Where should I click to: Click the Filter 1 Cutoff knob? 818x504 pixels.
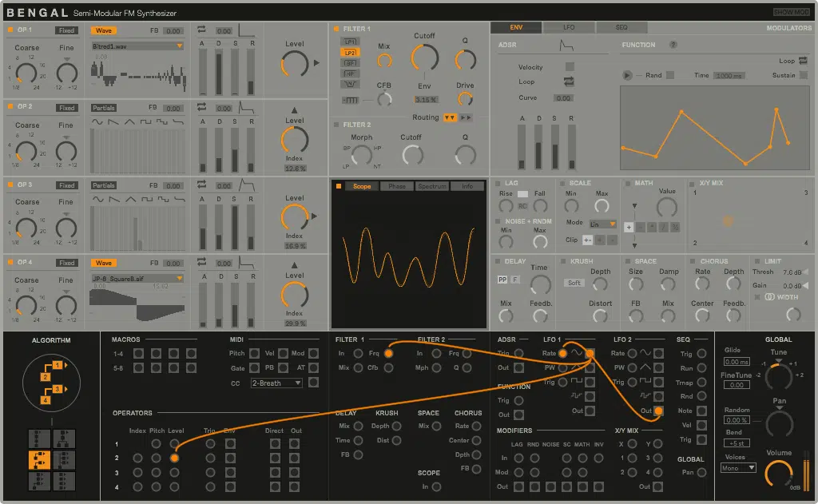click(x=425, y=58)
